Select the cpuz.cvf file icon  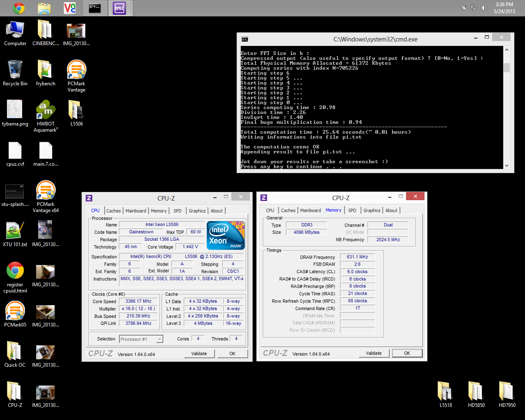[x=15, y=154]
